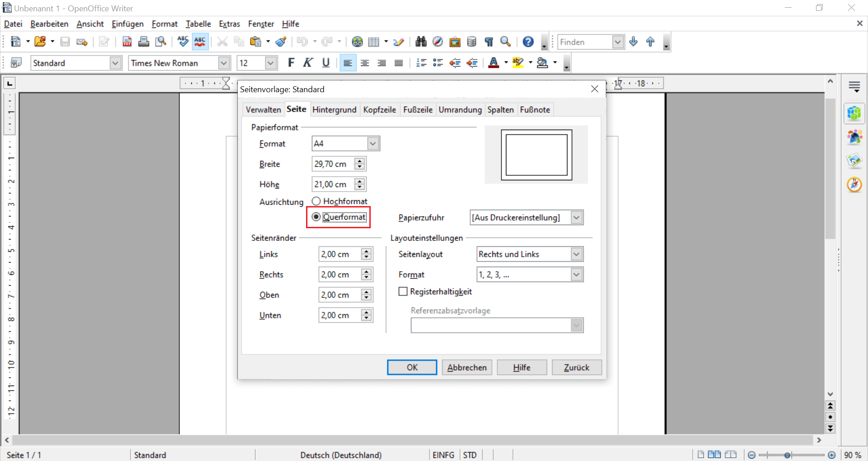This screenshot has height=461, width=868.
Task: Insert a hyperlink using the globe icon
Action: [x=357, y=42]
